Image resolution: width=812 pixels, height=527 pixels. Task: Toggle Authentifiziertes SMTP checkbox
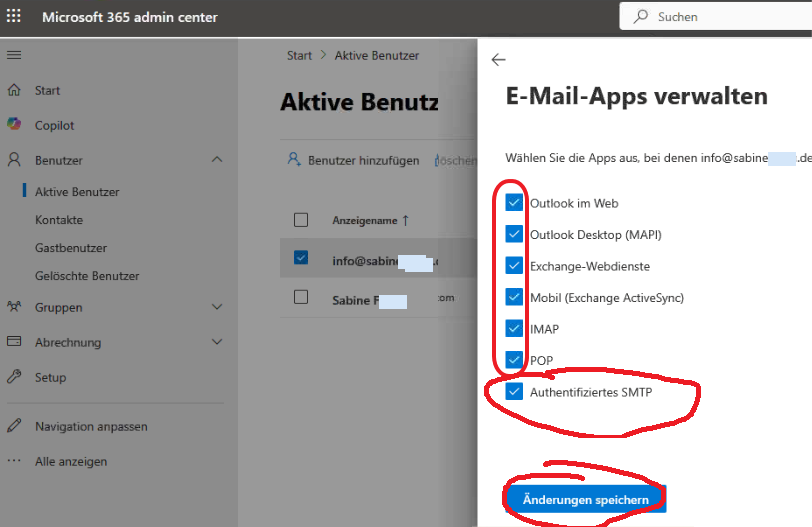[x=514, y=391]
